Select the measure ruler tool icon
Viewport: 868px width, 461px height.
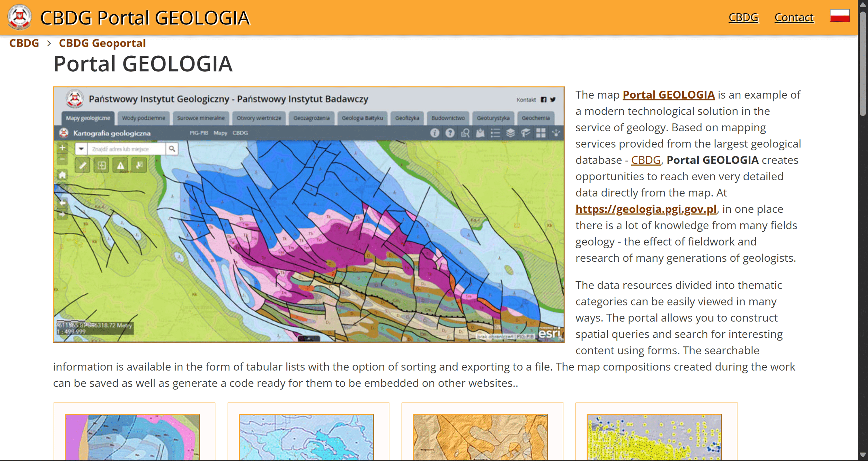click(x=83, y=165)
